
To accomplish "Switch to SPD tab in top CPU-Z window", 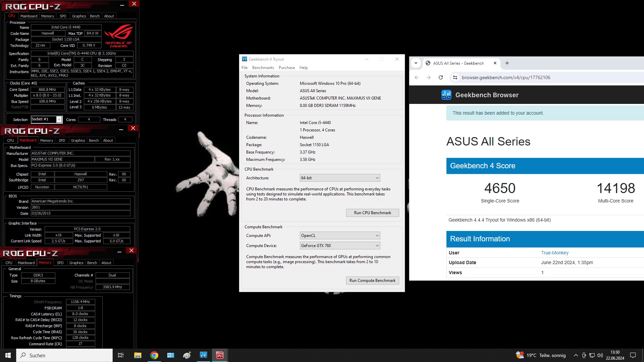I will 63,16.
